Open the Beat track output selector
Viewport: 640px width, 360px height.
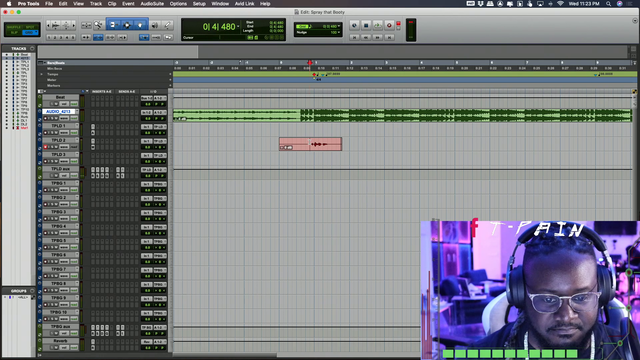[x=160, y=98]
